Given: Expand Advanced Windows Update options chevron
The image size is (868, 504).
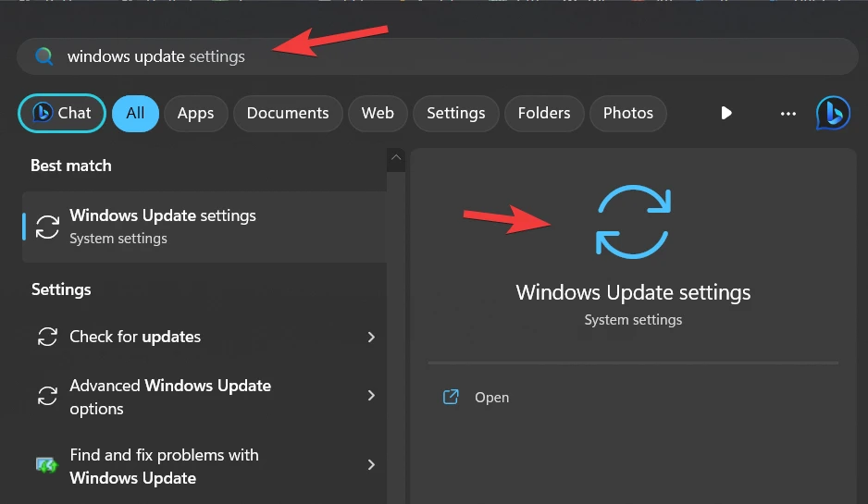Looking at the screenshot, I should click(x=371, y=396).
